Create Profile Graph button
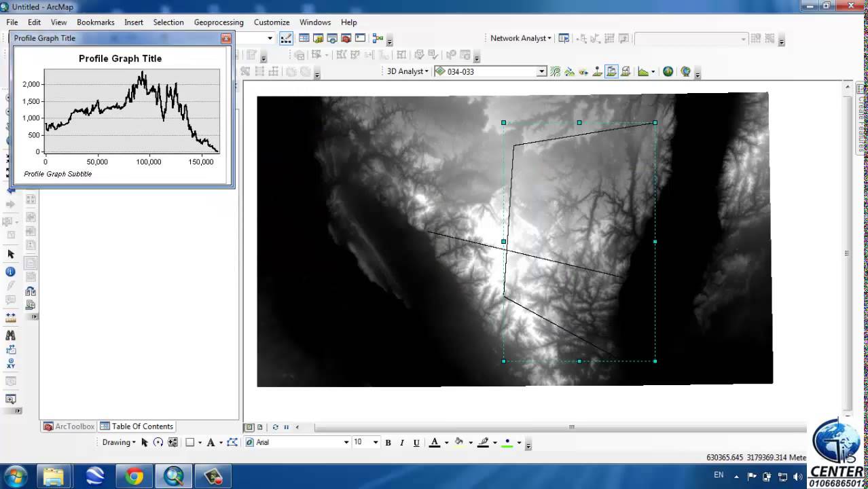The width and height of the screenshot is (868, 489). pyautogui.click(x=643, y=71)
